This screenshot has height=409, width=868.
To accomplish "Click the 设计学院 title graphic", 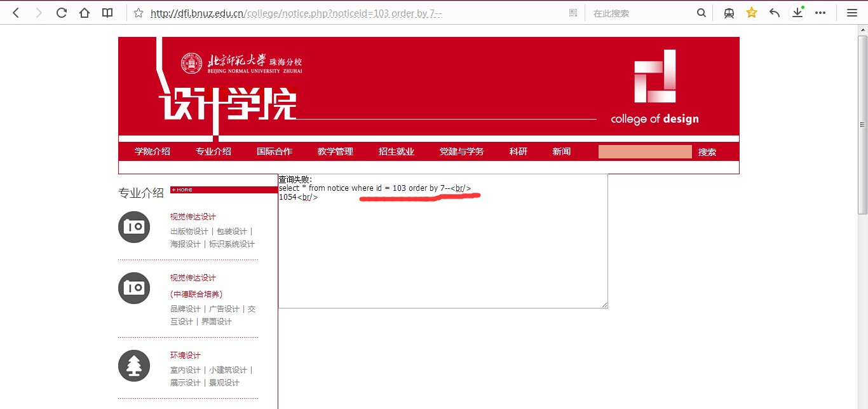I will point(227,105).
